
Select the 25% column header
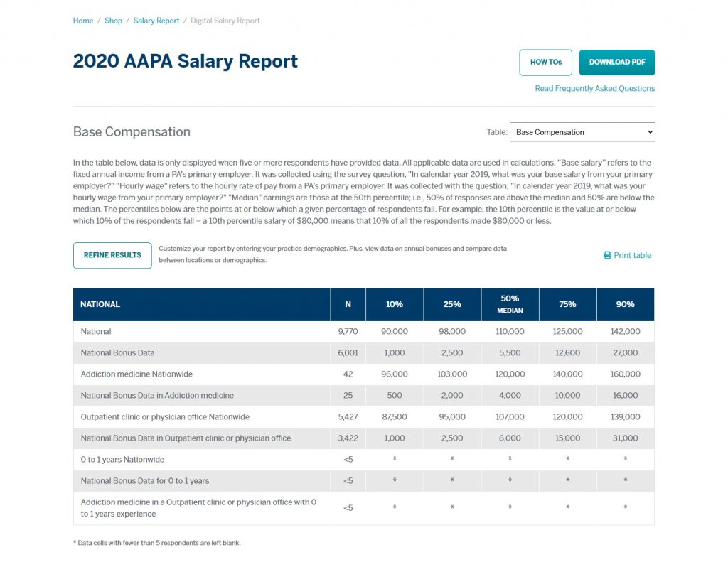pyautogui.click(x=452, y=304)
